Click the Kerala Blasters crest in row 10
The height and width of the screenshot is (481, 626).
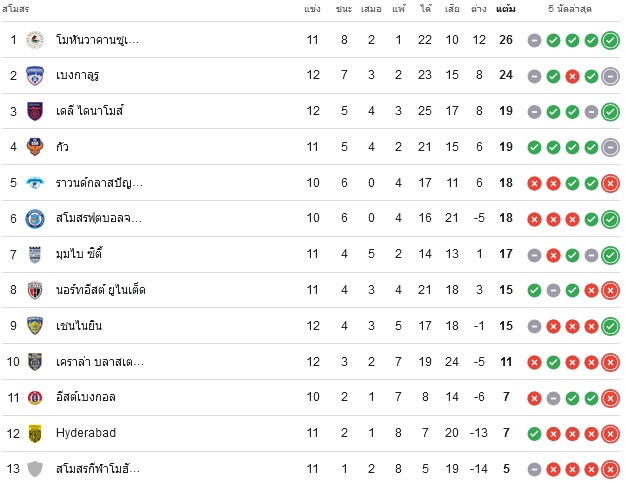(x=35, y=362)
